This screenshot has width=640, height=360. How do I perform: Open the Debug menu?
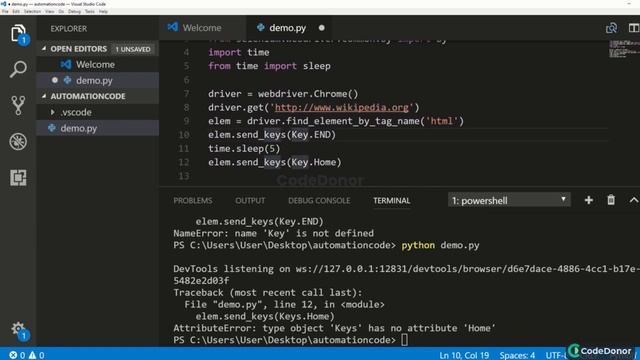point(74,11)
